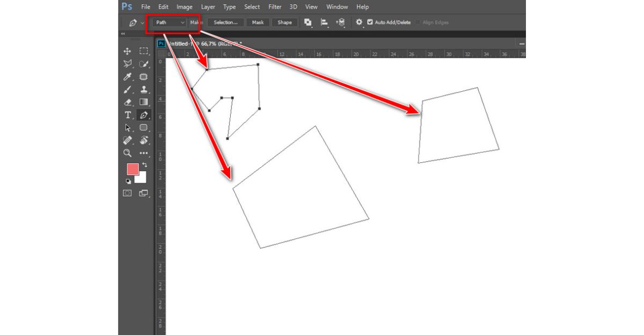Viewport: 644px width, 335px height.
Task: Select the Horizontal Type tool
Action: point(128,115)
